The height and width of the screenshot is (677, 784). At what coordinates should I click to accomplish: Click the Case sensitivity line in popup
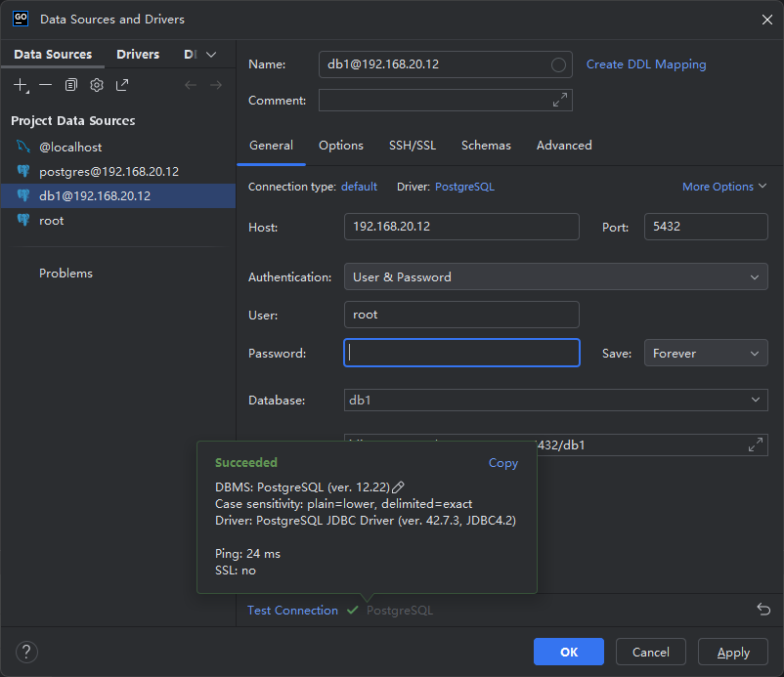click(343, 504)
